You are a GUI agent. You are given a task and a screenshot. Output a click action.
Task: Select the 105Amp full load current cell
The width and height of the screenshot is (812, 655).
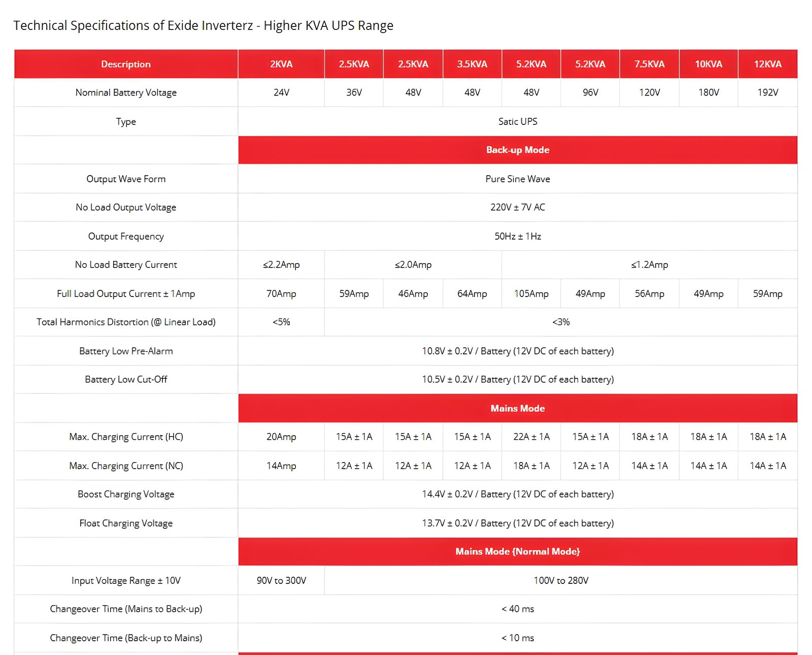531,293
